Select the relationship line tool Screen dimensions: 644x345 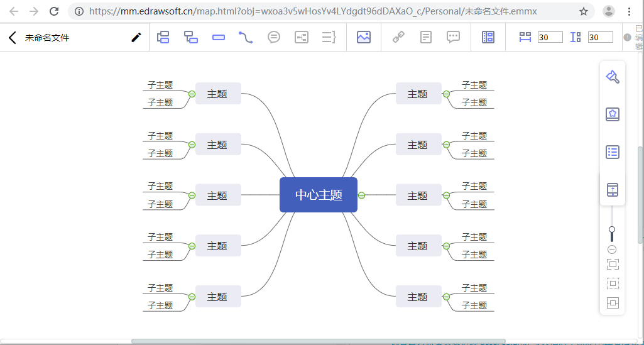tap(246, 37)
